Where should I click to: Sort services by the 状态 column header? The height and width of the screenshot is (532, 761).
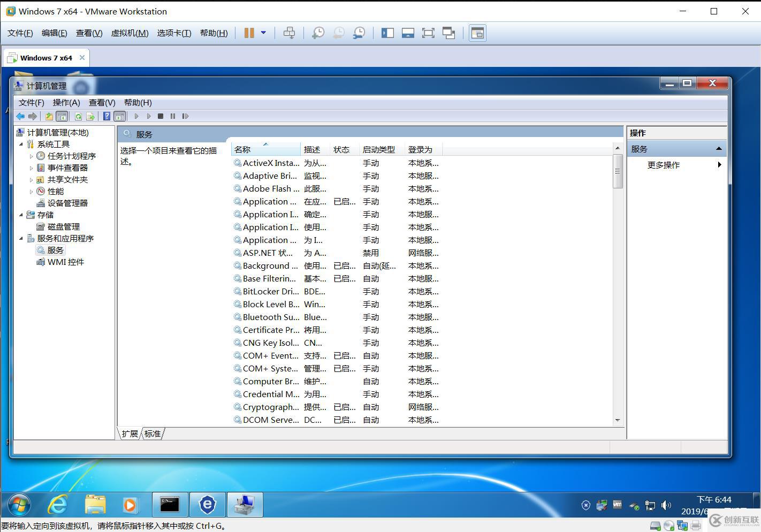(345, 149)
